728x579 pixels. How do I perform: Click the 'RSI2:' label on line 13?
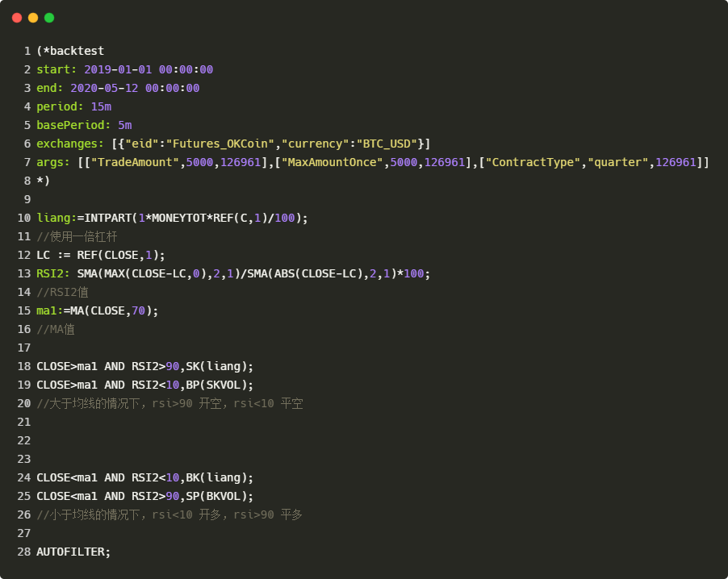point(53,273)
